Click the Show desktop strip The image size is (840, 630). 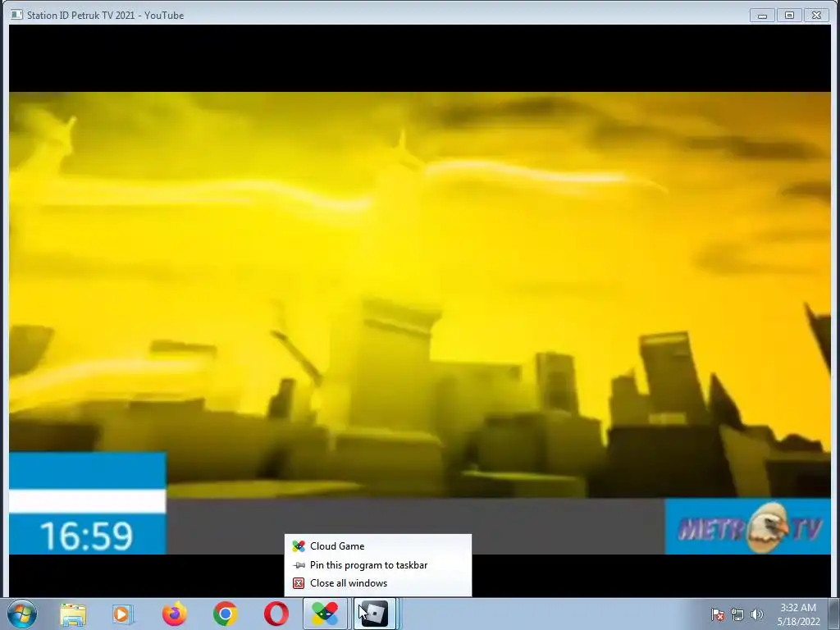pyautogui.click(x=834, y=614)
